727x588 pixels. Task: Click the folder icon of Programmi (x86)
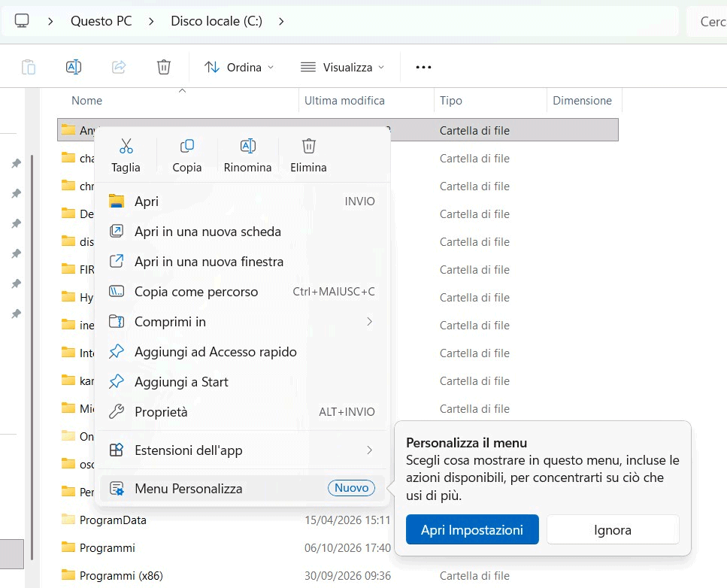(x=68, y=575)
